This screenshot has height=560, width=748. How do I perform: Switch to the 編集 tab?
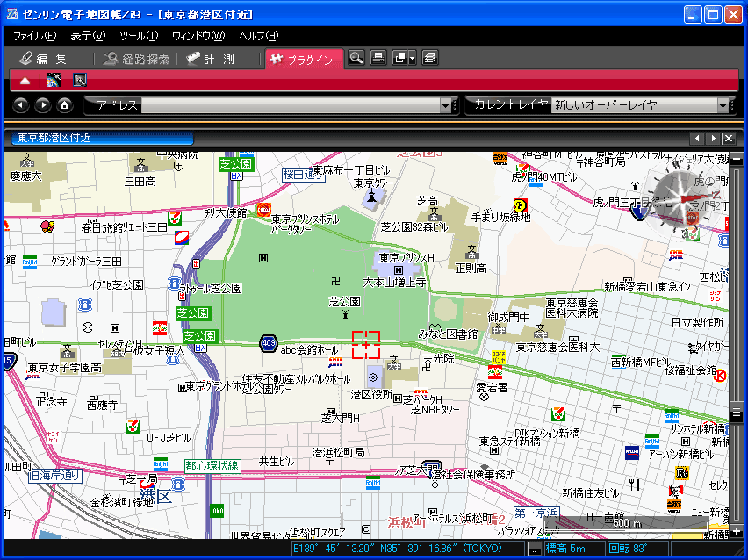pos(44,59)
